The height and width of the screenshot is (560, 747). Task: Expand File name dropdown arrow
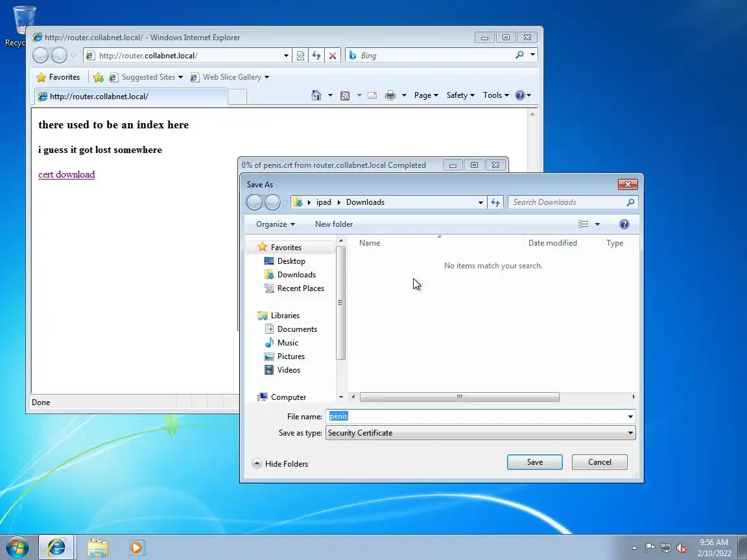point(630,417)
